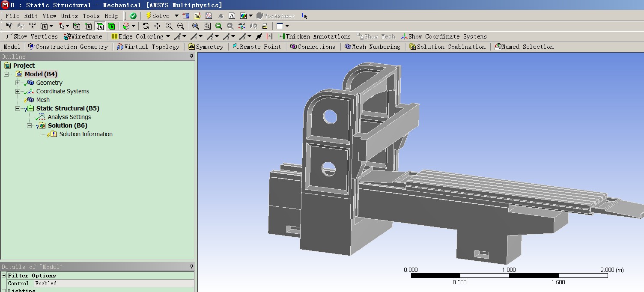The height and width of the screenshot is (292, 644).
Task: Select the Pan tool icon
Action: (x=157, y=26)
